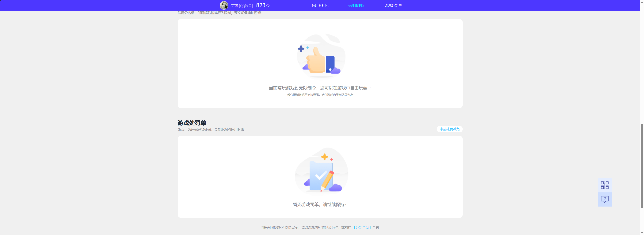Screen dimensions: 644x235
Task: Click the username 可可
Action: pyautogui.click(x=234, y=6)
